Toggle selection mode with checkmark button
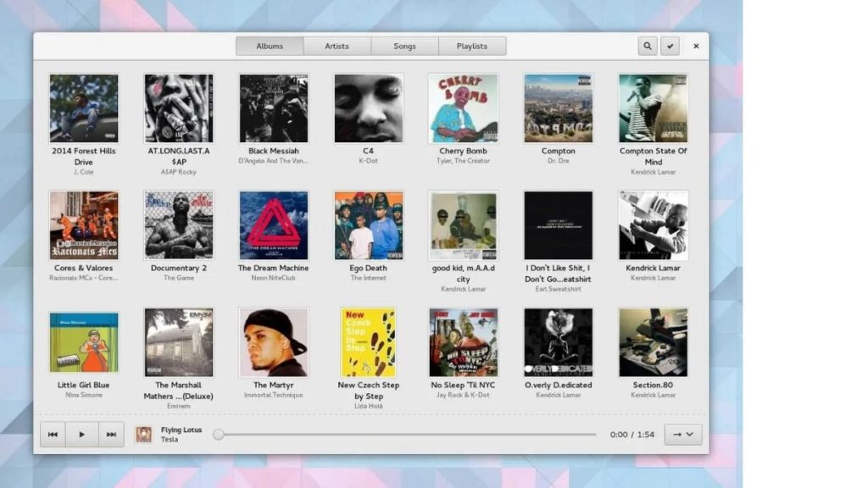 pos(670,47)
